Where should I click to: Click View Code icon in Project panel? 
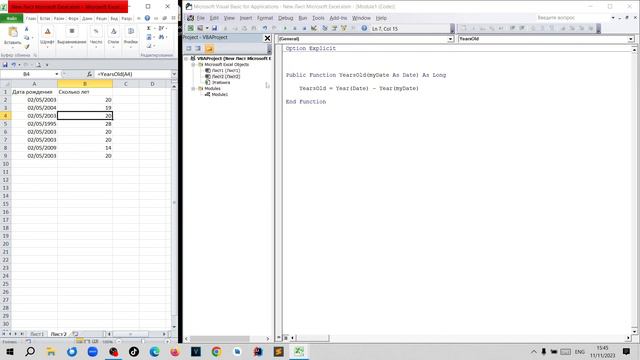click(x=189, y=49)
